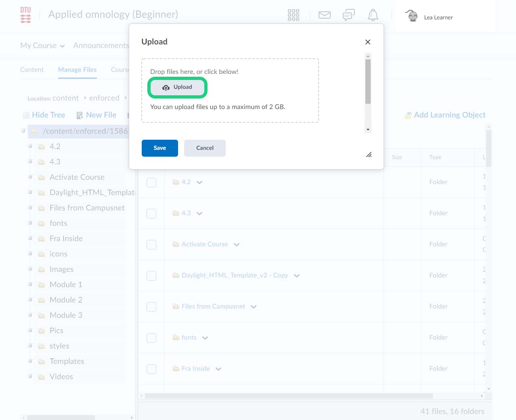516x420 pixels.
Task: Tick the checkbox next to fonts folder
Action: 151,338
